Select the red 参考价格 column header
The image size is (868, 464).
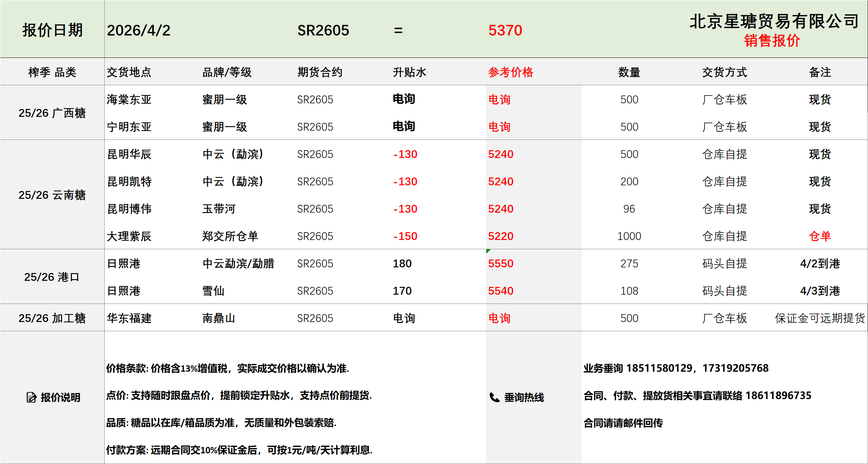point(511,72)
